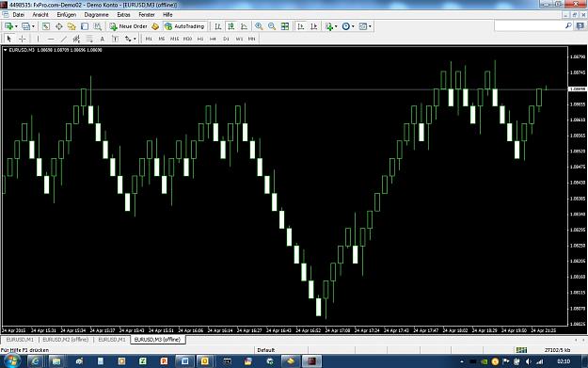588x368 pixels.
Task: Expand the new chart dropdown arrow
Action: coord(16,26)
